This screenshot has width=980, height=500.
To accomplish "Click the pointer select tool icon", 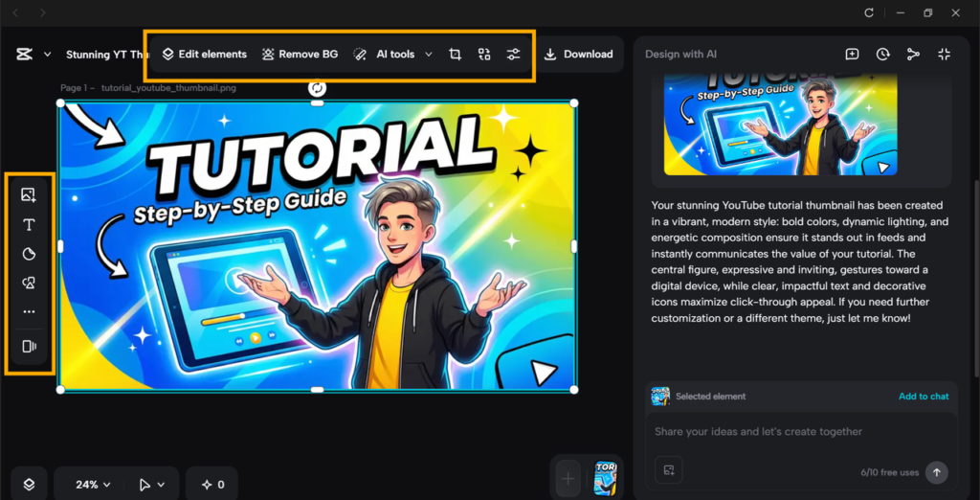I will (x=145, y=485).
